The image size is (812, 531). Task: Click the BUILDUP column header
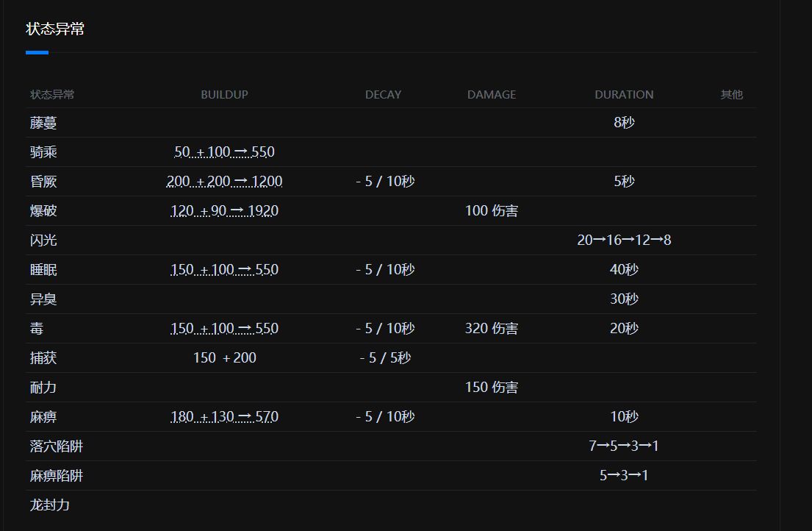point(224,95)
